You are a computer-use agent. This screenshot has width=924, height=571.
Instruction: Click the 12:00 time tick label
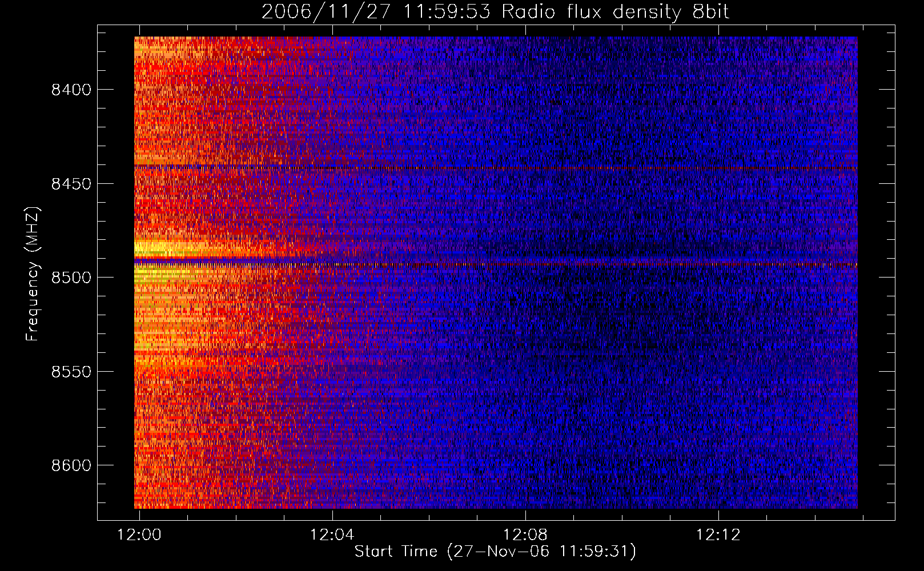point(139,535)
